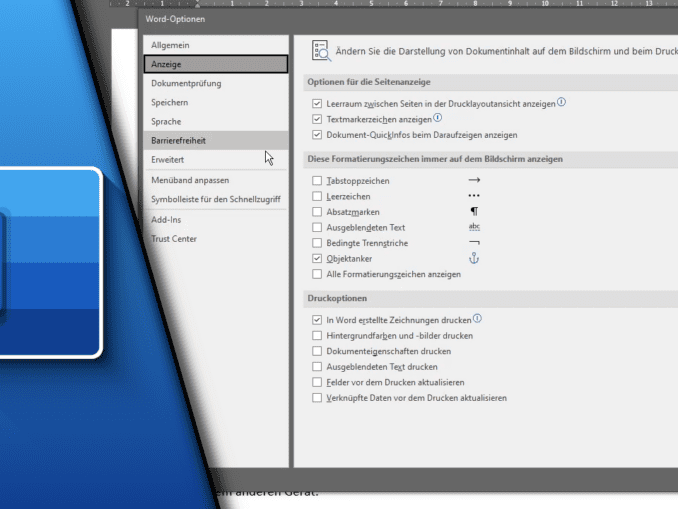678x509 pixels.
Task: Enable Ausgeblendeten Text drucken
Action: point(317,367)
